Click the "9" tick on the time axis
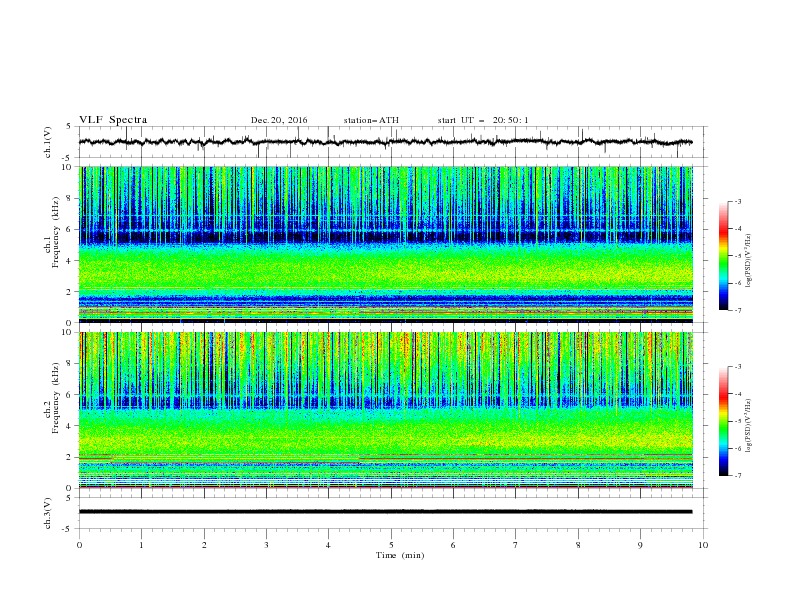Screen dimensions: 792x612 (x=640, y=545)
